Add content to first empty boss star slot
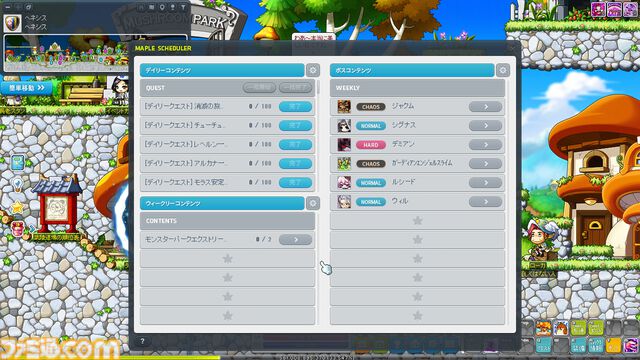 [417, 221]
